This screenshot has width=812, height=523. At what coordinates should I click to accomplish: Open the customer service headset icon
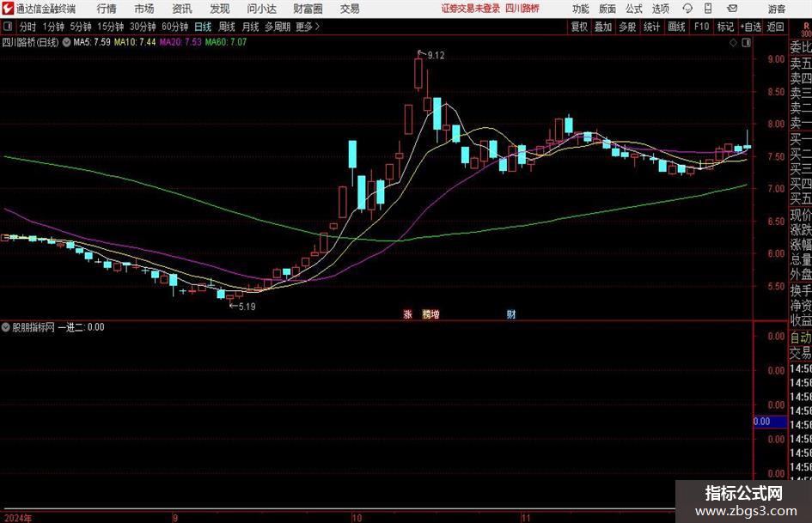687,9
